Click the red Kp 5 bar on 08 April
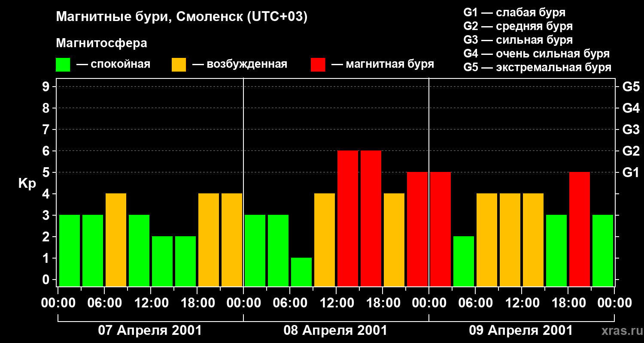This screenshot has height=343, width=644. click(x=417, y=229)
